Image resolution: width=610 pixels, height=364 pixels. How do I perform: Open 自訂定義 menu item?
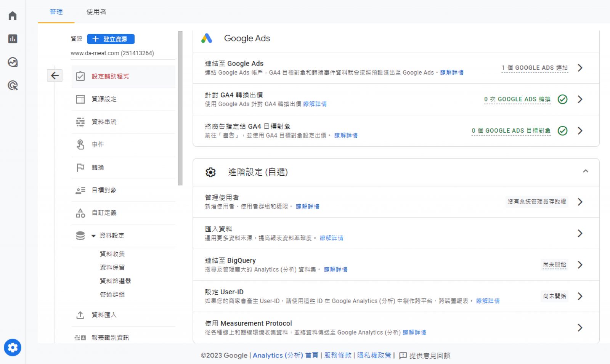(123, 213)
